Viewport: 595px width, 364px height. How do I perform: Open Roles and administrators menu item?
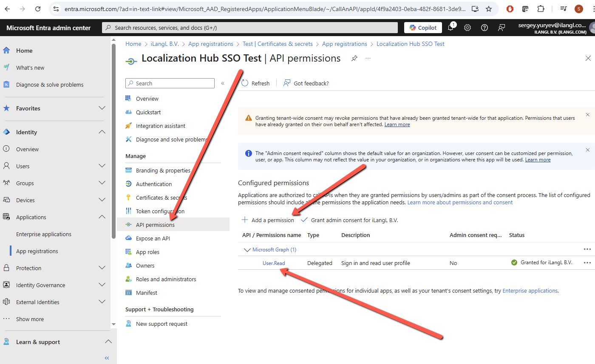(166, 279)
